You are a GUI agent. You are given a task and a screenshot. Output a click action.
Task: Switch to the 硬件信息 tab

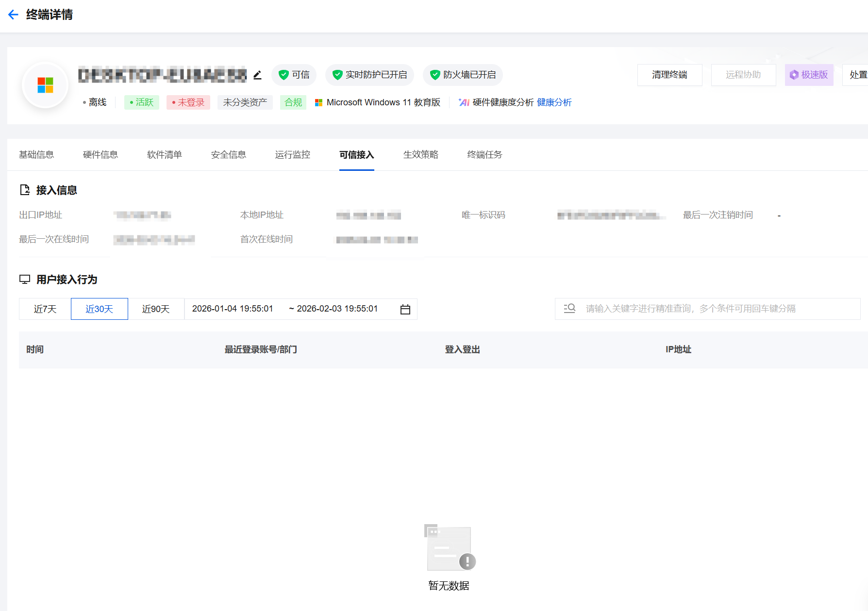(100, 155)
